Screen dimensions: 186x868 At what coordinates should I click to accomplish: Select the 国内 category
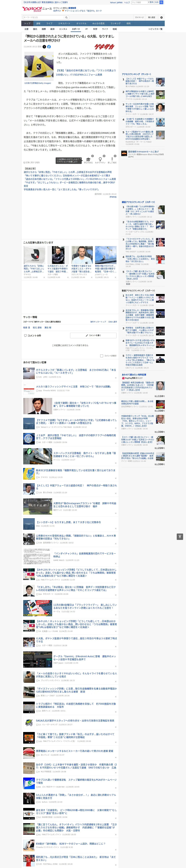pyautogui.click(x=35, y=29)
